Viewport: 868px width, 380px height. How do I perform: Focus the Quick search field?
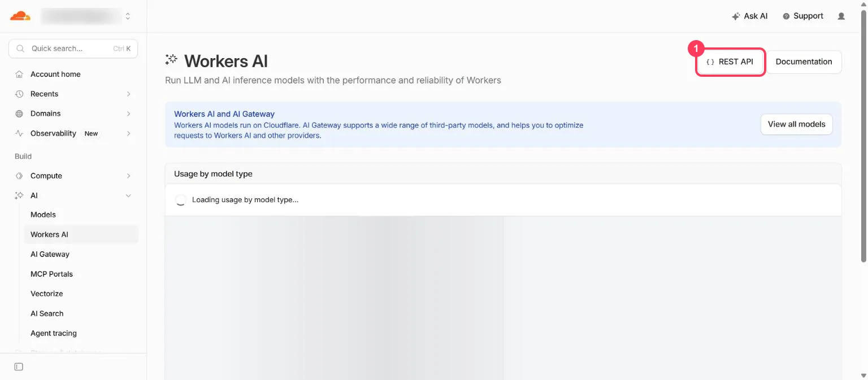[x=73, y=49]
